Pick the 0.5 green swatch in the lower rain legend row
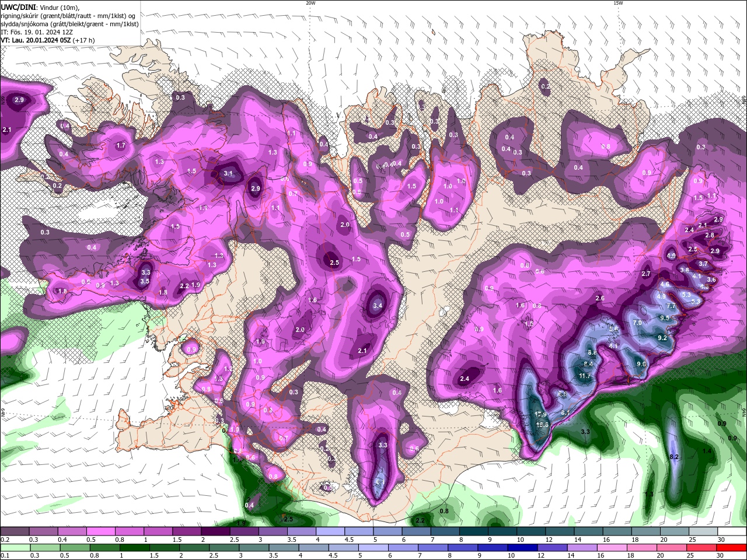Screen dimensions: 747x560 click(75, 548)
